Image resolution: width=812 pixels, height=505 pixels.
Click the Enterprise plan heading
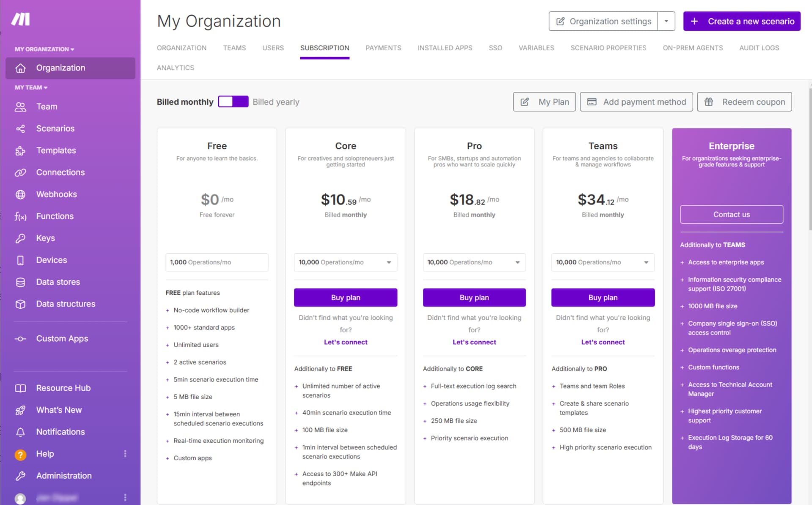pos(731,146)
